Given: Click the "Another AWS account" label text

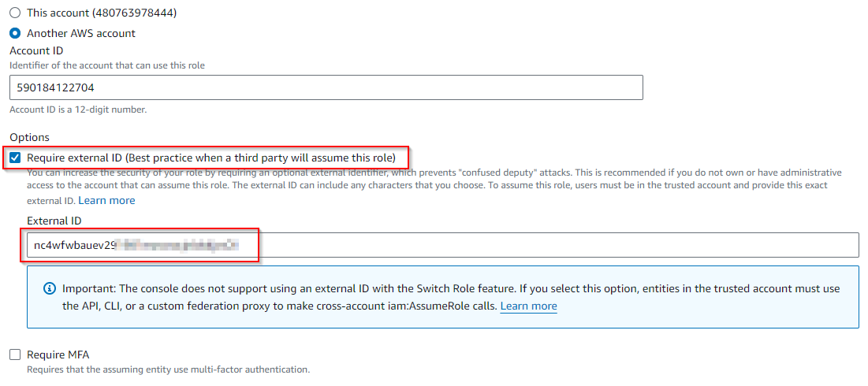Looking at the screenshot, I should pyautogui.click(x=81, y=34).
